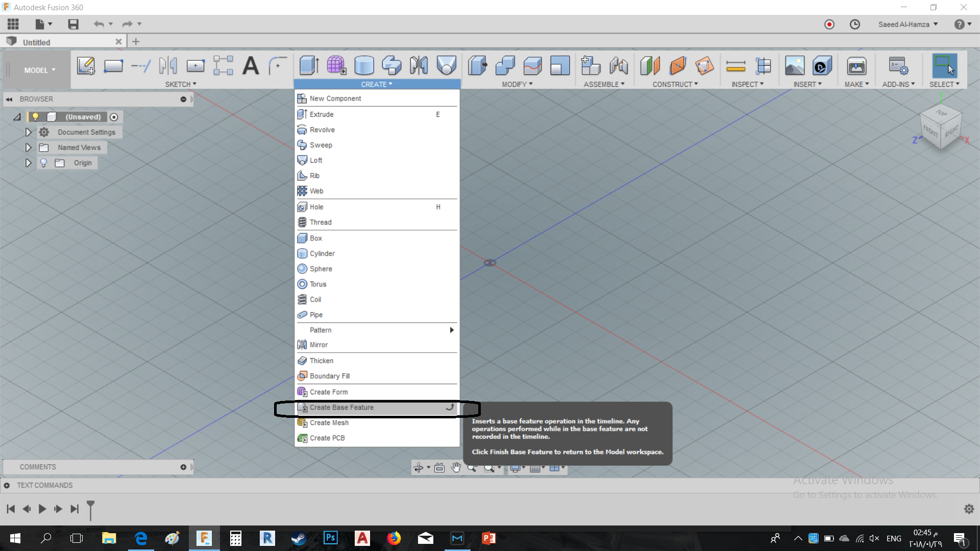980x551 pixels.
Task: Open the MODIFY dropdown menu
Action: click(x=517, y=84)
